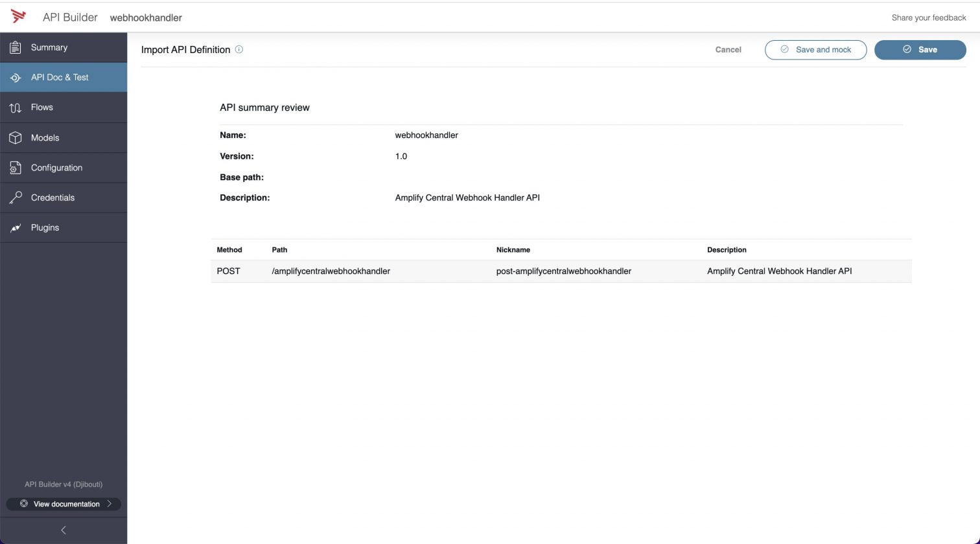Click the Import API Definition info icon

[239, 49]
